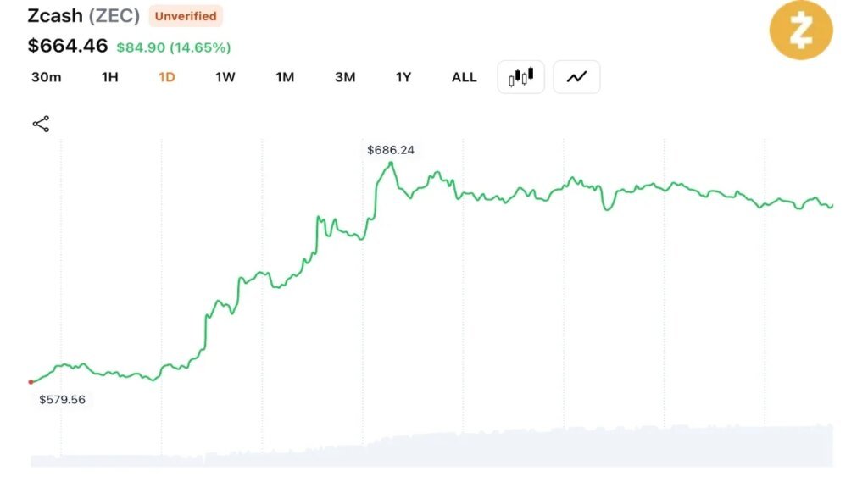Select the ALL time range

click(464, 77)
